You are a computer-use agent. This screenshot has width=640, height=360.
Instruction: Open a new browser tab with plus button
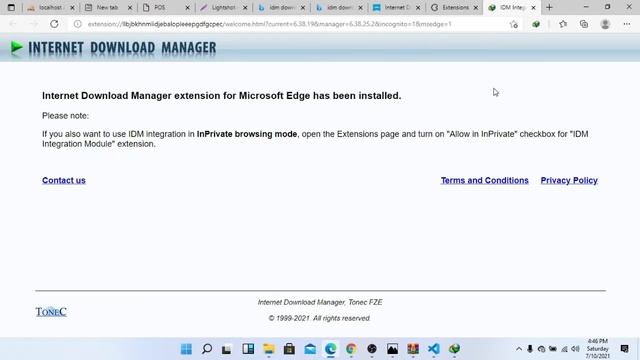(x=549, y=7)
